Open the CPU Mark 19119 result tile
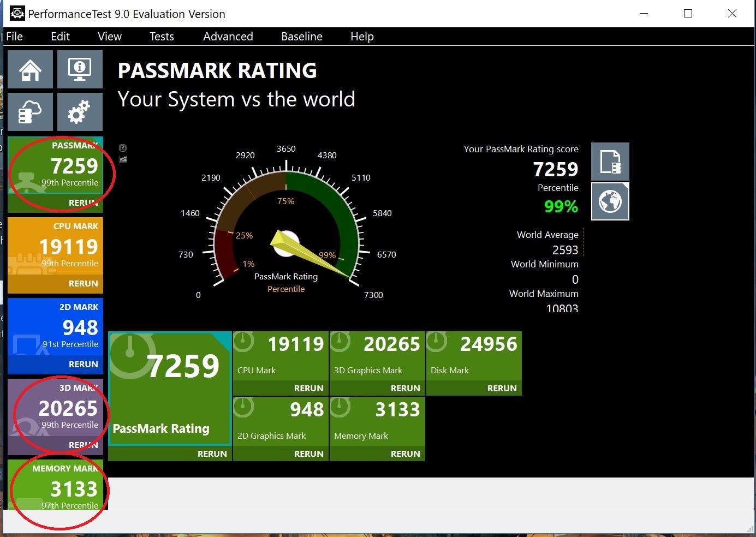The height and width of the screenshot is (537, 756). (281, 356)
